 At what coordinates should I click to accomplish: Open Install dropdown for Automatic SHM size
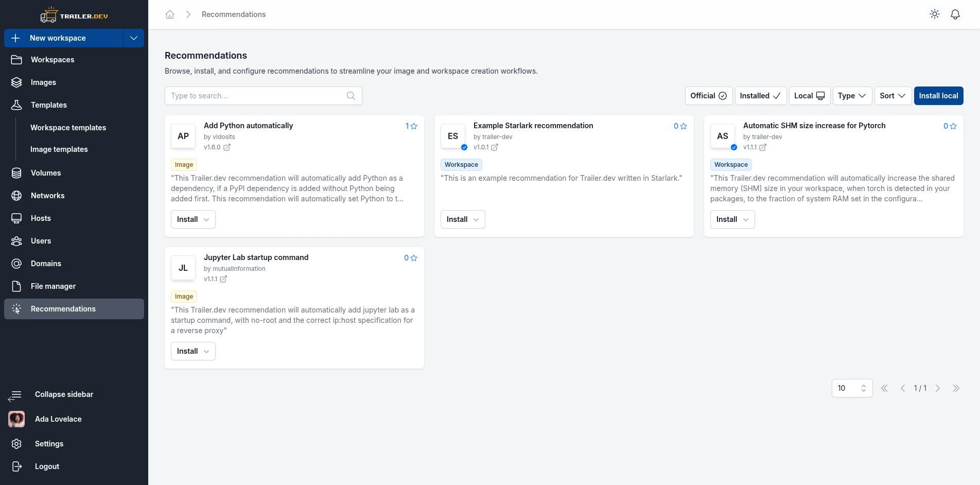(x=732, y=219)
